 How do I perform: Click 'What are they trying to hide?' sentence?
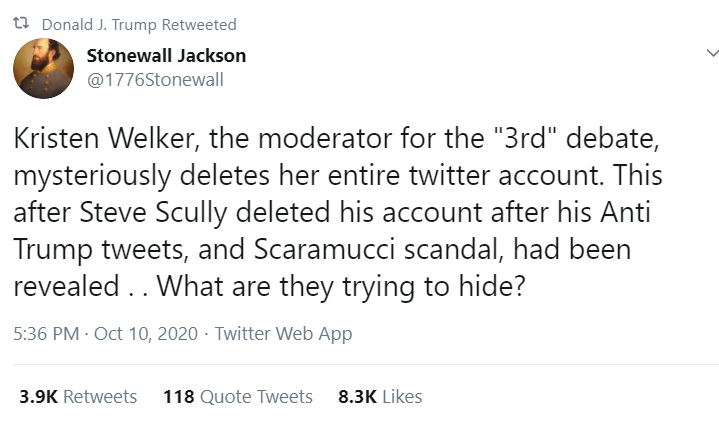[x=341, y=287]
